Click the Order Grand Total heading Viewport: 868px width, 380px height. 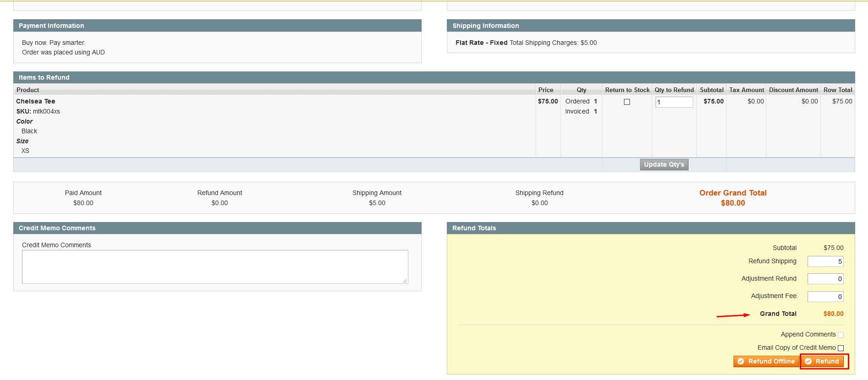click(732, 193)
